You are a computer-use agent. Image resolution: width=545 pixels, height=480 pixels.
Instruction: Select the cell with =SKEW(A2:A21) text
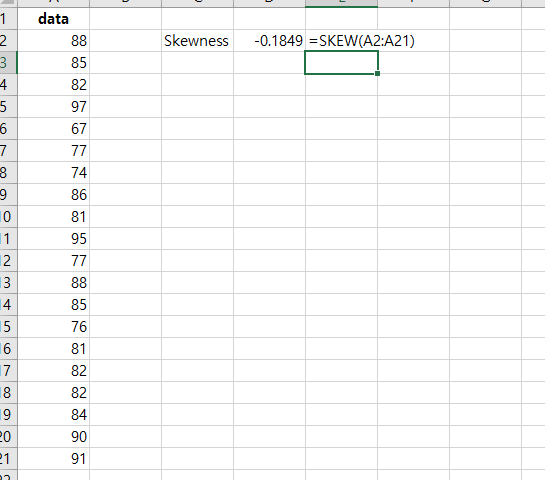(341, 41)
